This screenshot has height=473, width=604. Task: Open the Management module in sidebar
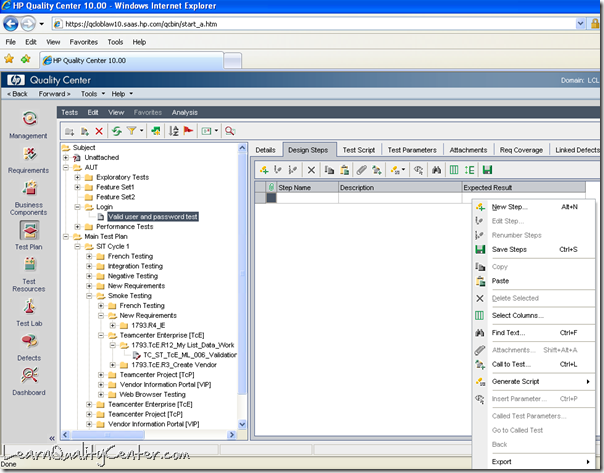point(29,119)
